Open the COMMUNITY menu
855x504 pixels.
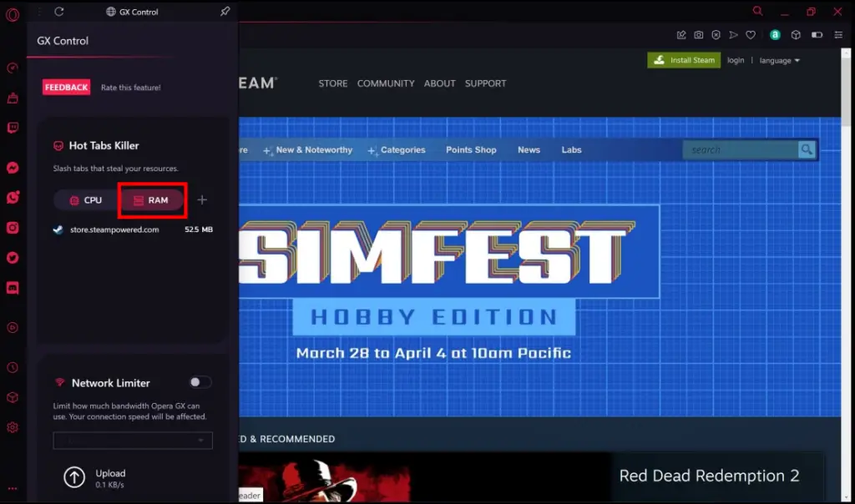click(386, 83)
